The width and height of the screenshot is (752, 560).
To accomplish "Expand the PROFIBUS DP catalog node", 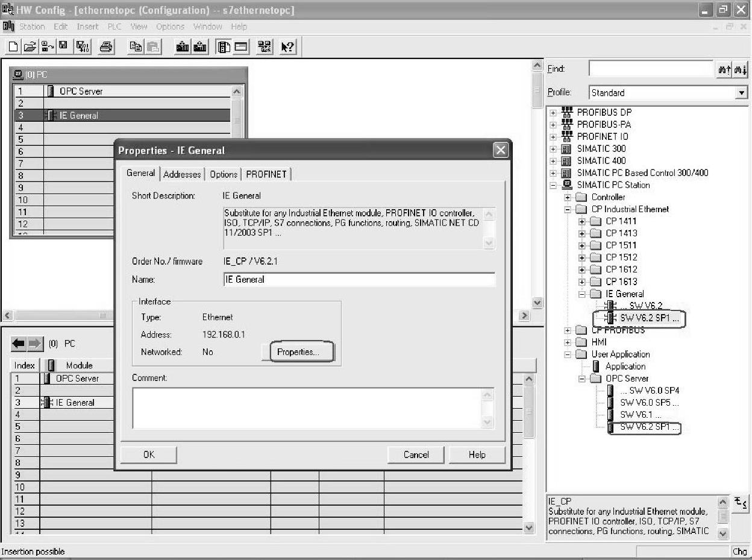I will [x=553, y=112].
